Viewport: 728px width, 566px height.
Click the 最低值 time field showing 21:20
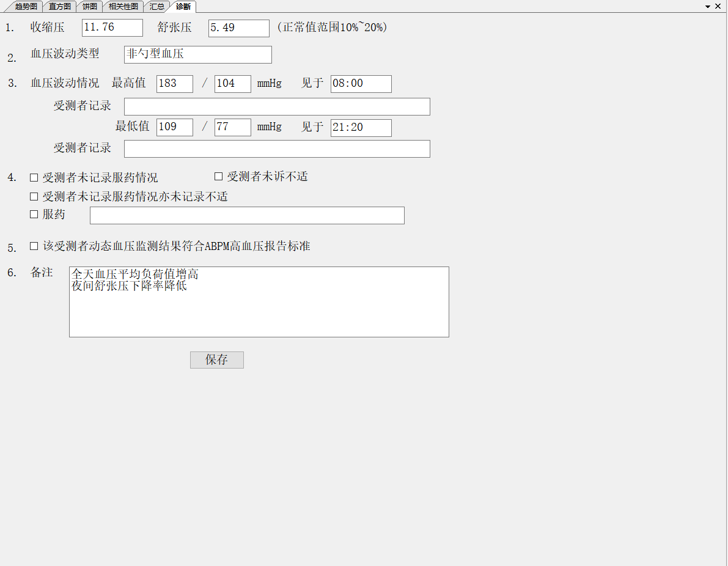coord(361,128)
